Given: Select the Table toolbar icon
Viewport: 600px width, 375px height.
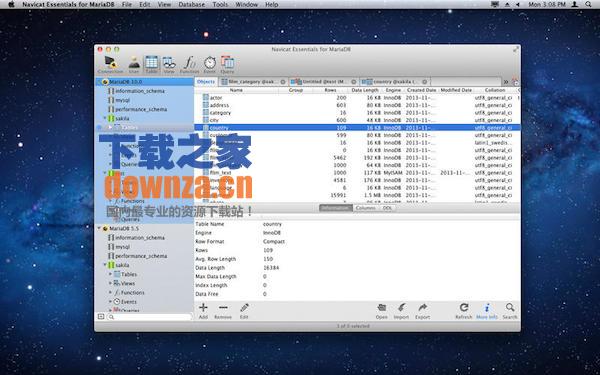Looking at the screenshot, I should click(152, 65).
